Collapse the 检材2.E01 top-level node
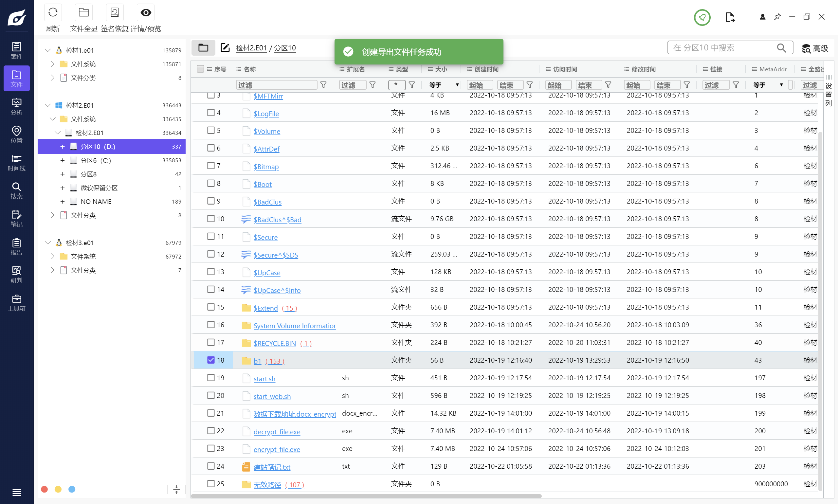The image size is (838, 504). click(x=48, y=105)
